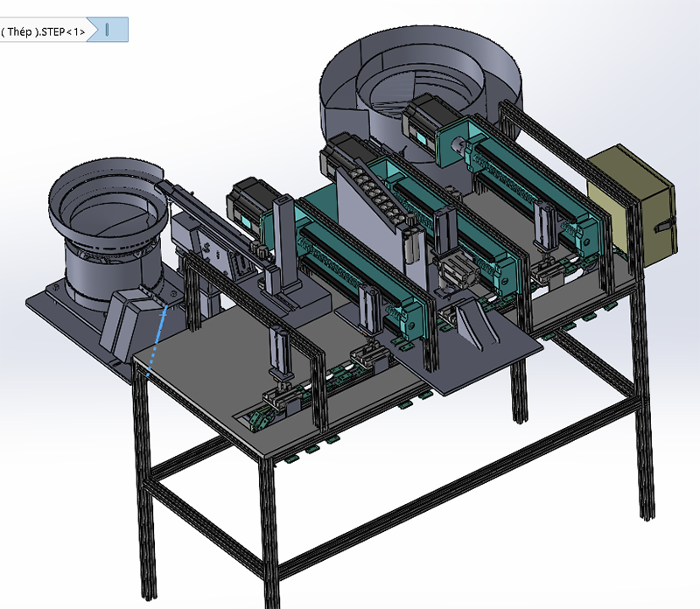Select the far-right table leg
Screen dimensions: 700x609
click(645, 402)
